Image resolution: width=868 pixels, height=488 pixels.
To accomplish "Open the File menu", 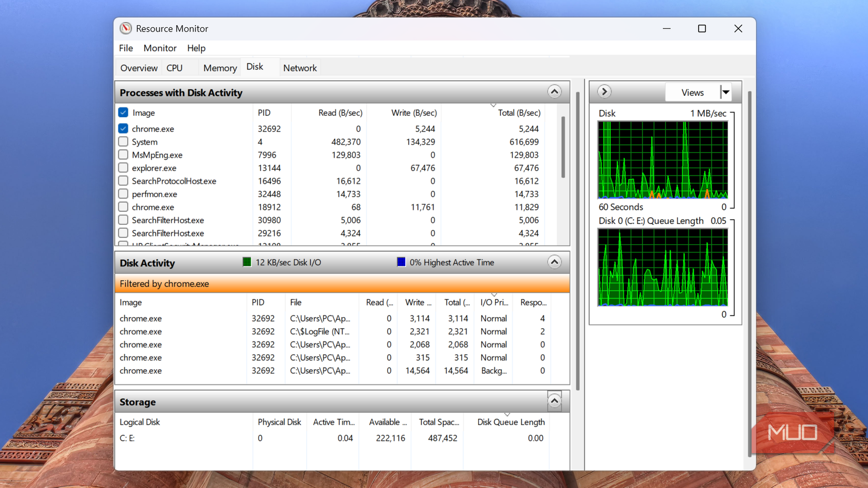I will coord(126,48).
